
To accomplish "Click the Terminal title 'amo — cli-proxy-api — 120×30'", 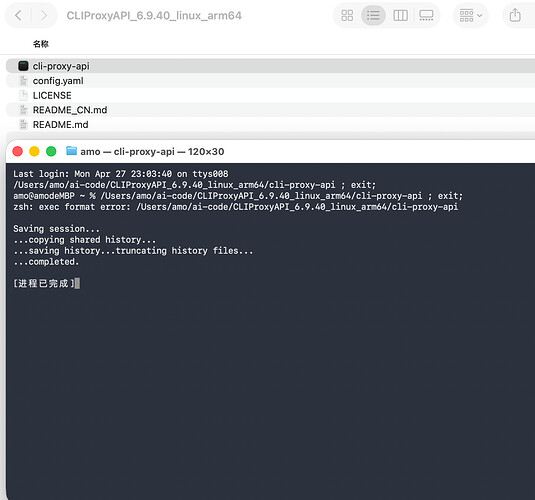I will (152, 152).
